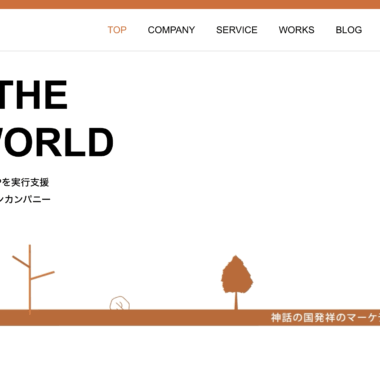Image resolution: width=380 pixels, height=380 pixels.
Task: Click the trunk of the leafy tree
Action: pyautogui.click(x=236, y=301)
